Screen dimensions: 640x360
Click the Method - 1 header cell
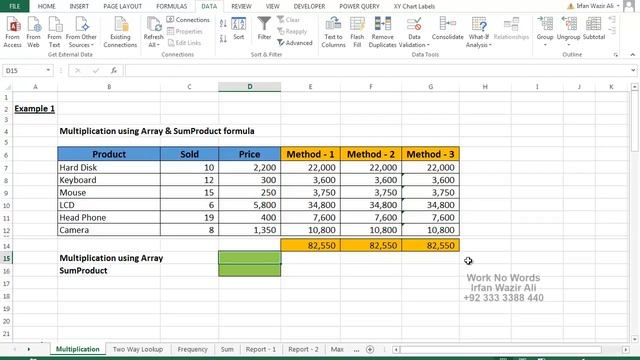(x=310, y=154)
